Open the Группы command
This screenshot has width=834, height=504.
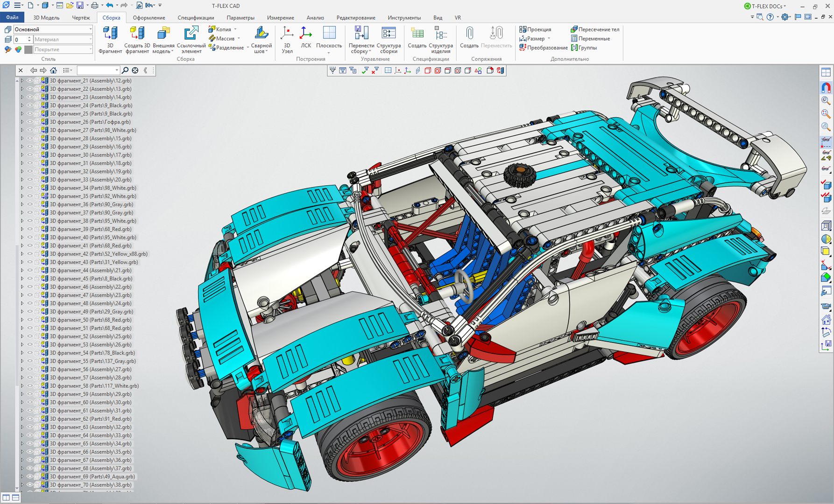pos(584,48)
